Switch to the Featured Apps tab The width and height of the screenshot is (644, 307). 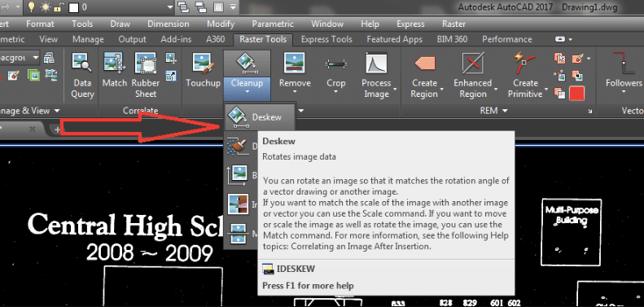point(394,39)
